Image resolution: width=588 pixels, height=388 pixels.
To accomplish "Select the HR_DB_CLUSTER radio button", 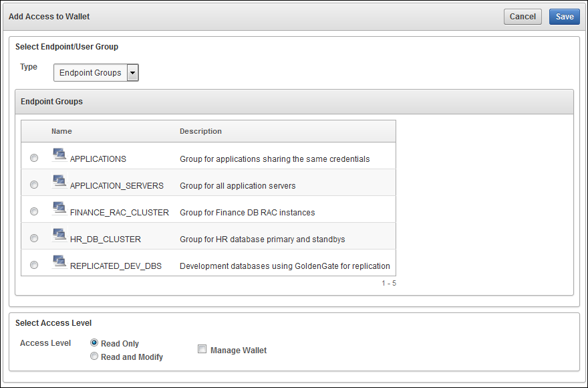I will coord(34,238).
